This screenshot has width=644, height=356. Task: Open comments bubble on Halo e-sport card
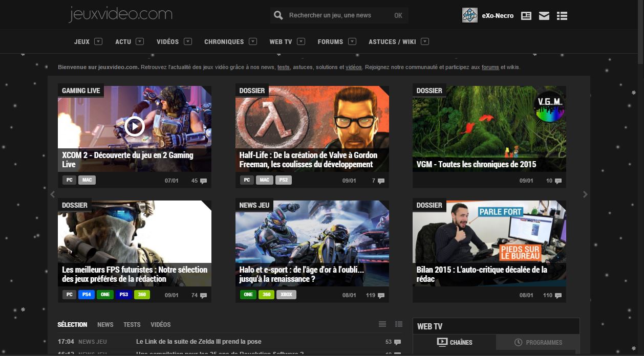[381, 296]
